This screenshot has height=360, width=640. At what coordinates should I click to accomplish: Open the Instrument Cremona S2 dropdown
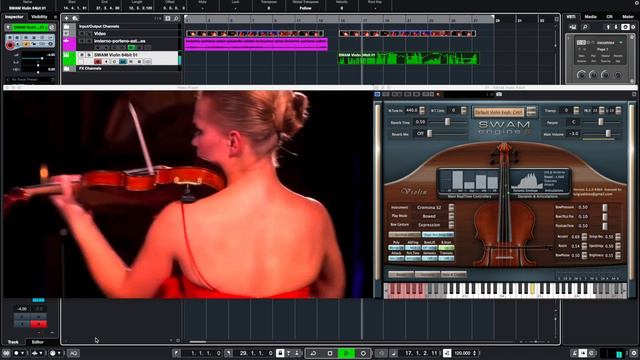[x=451, y=207]
